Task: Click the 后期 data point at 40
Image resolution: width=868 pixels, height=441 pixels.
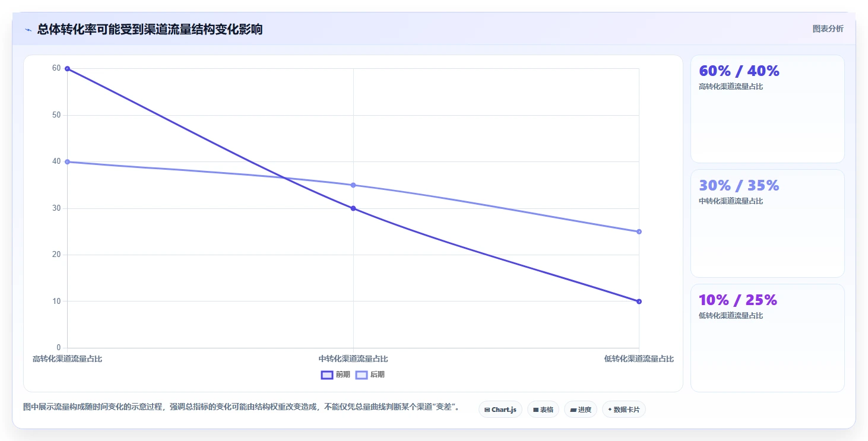Action: pos(67,162)
